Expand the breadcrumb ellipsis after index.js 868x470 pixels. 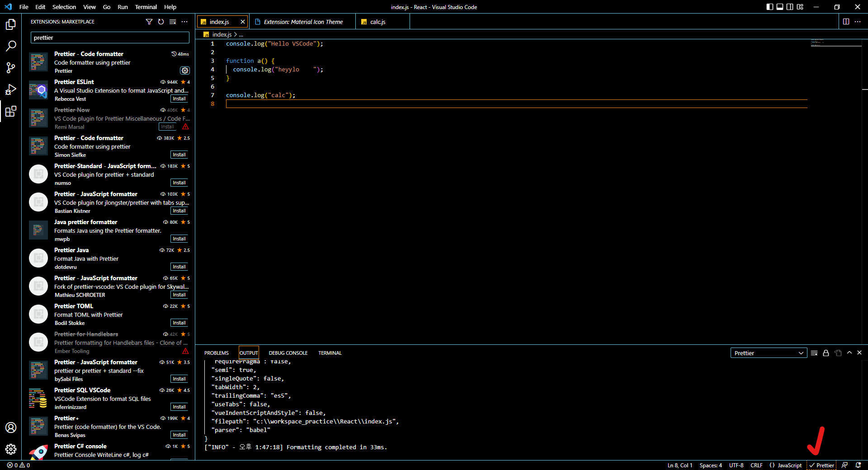(241, 35)
